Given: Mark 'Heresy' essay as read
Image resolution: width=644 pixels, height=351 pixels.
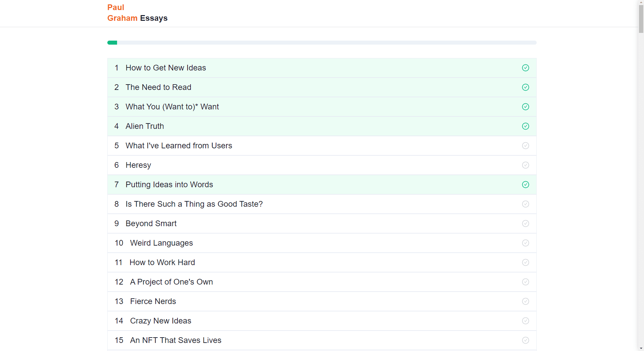Looking at the screenshot, I should pyautogui.click(x=526, y=165).
